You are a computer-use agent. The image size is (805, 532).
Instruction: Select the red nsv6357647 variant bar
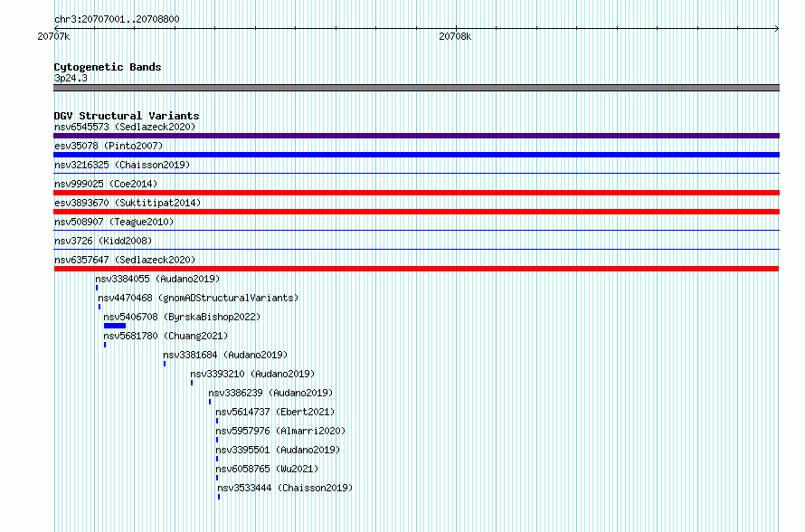pos(416,269)
